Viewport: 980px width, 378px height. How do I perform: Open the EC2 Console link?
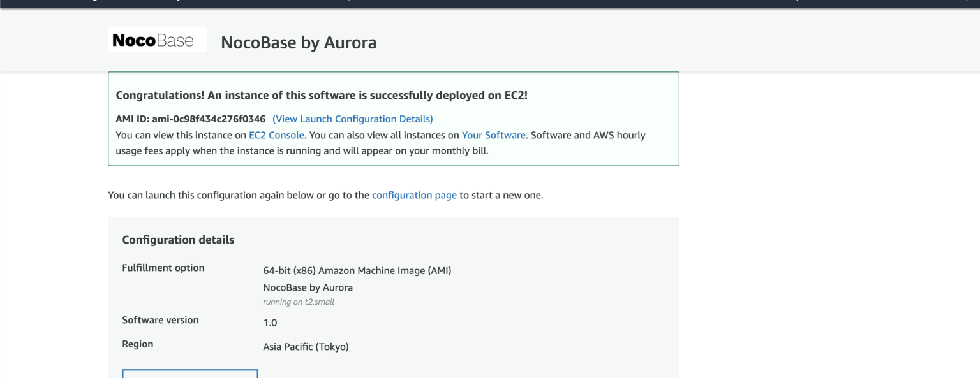(276, 135)
